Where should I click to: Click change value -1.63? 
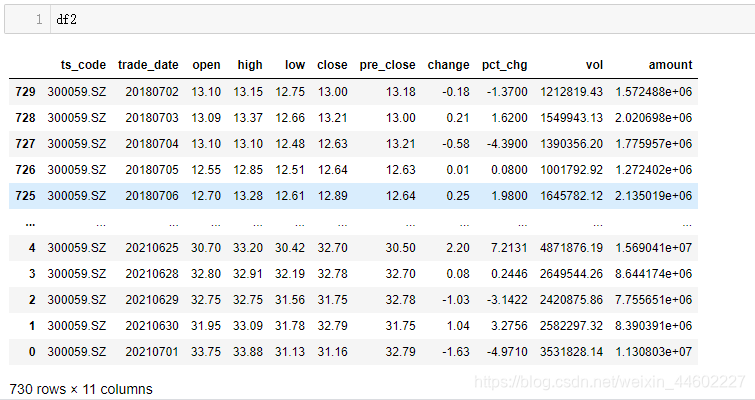[x=456, y=351]
